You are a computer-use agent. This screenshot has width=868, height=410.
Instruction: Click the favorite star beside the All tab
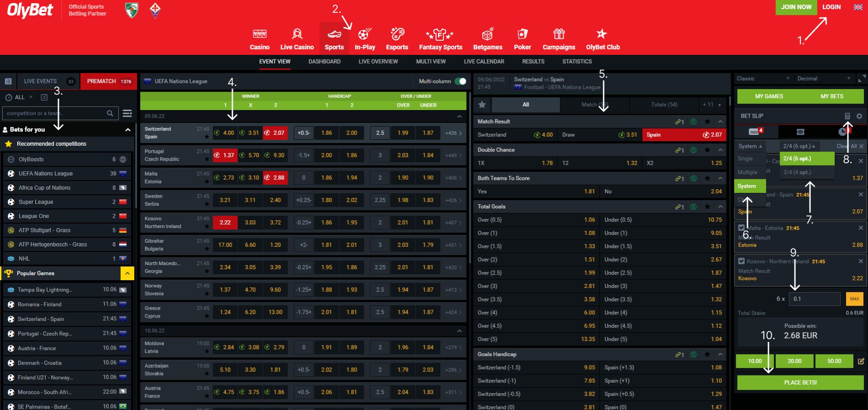pyautogui.click(x=482, y=105)
